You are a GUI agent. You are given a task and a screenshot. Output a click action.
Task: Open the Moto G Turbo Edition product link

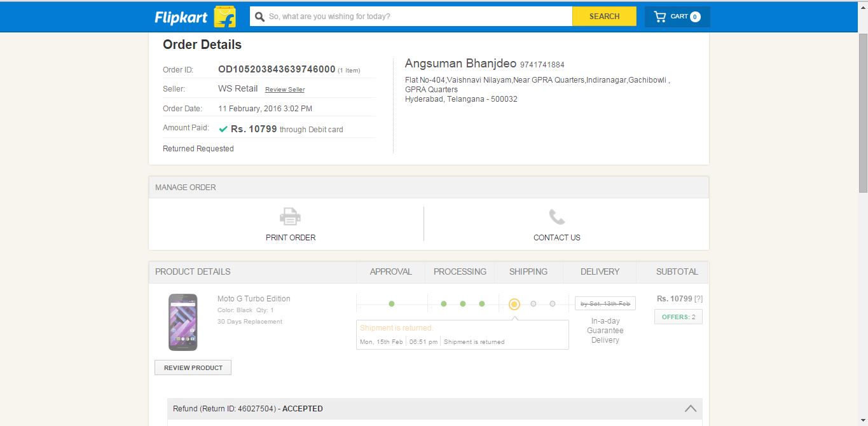254,299
